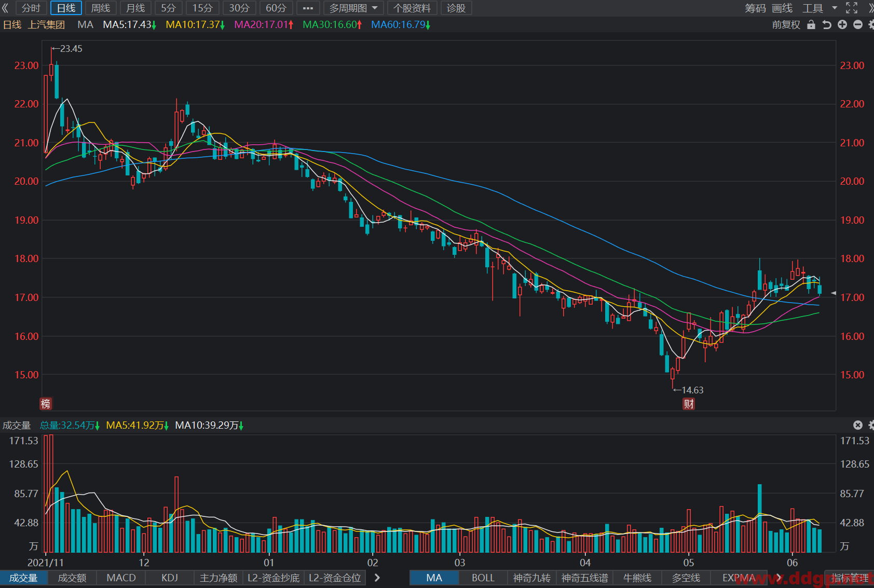The height and width of the screenshot is (588, 874).
Task: Select KDJ indicator tab
Action: 170,578
